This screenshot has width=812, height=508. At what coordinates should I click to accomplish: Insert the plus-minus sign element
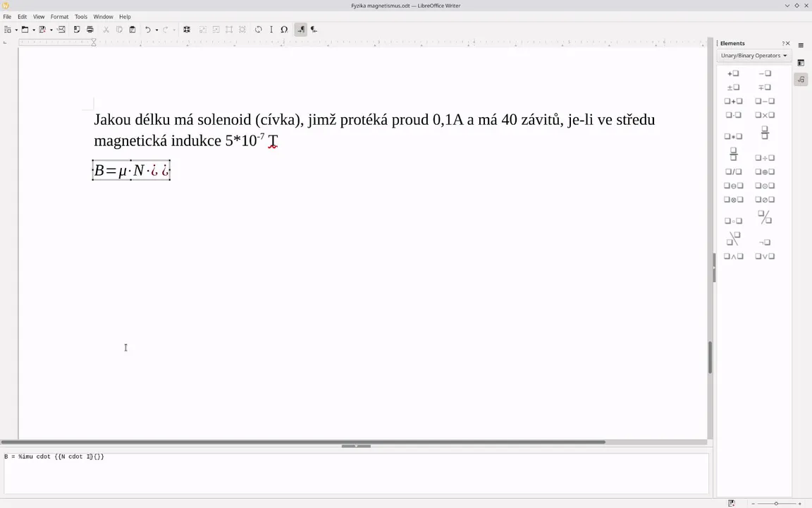(733, 87)
